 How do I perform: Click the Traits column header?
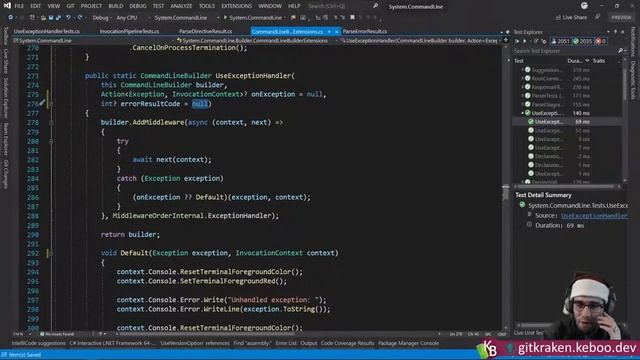click(599, 61)
